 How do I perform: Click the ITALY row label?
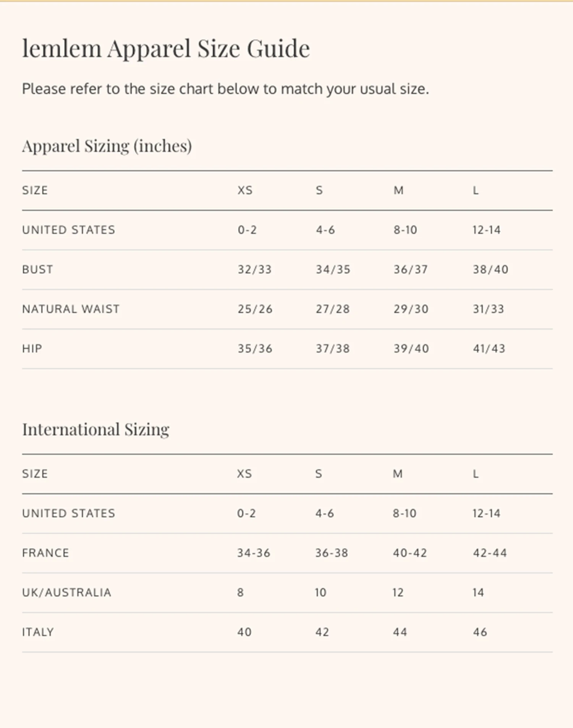pyautogui.click(x=38, y=632)
